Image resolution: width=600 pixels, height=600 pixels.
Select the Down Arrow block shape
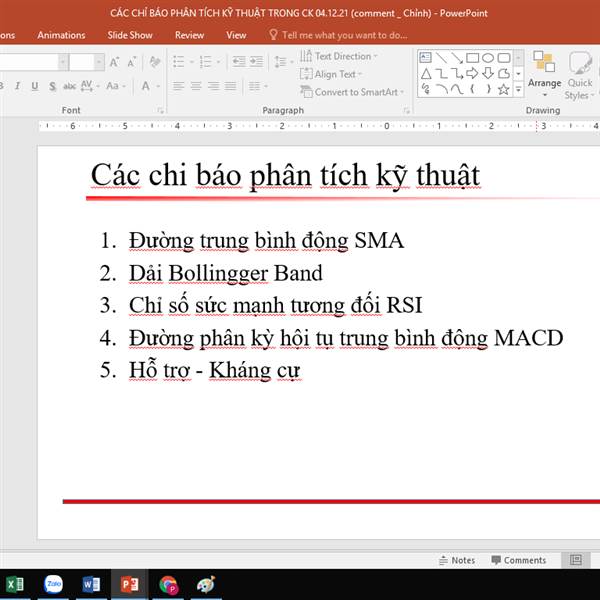tap(488, 73)
